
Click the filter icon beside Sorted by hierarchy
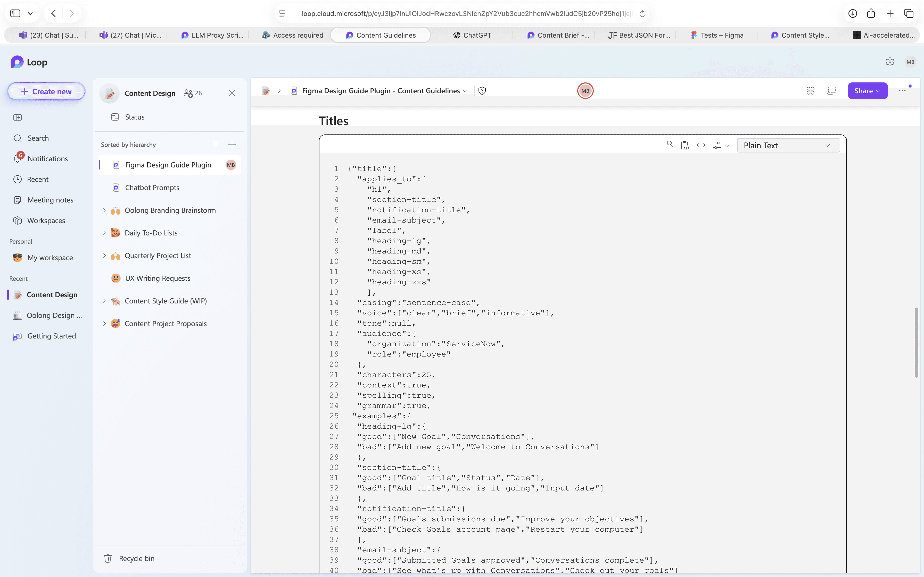click(x=215, y=144)
